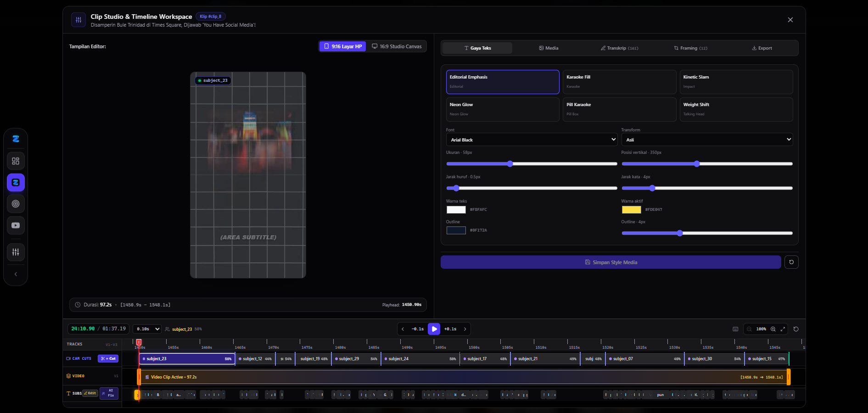Viewport: 868px width, 413px height.
Task: Click the subtitle Edit button
Action: (x=90, y=393)
